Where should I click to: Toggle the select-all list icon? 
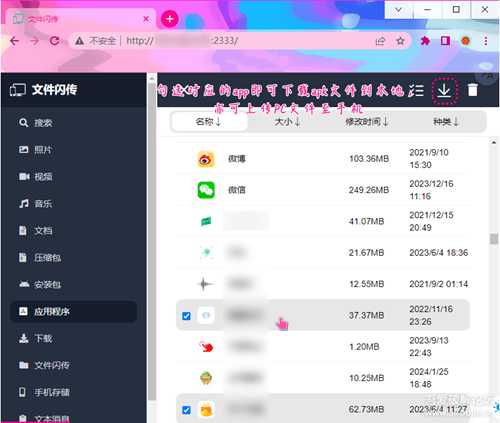(416, 90)
